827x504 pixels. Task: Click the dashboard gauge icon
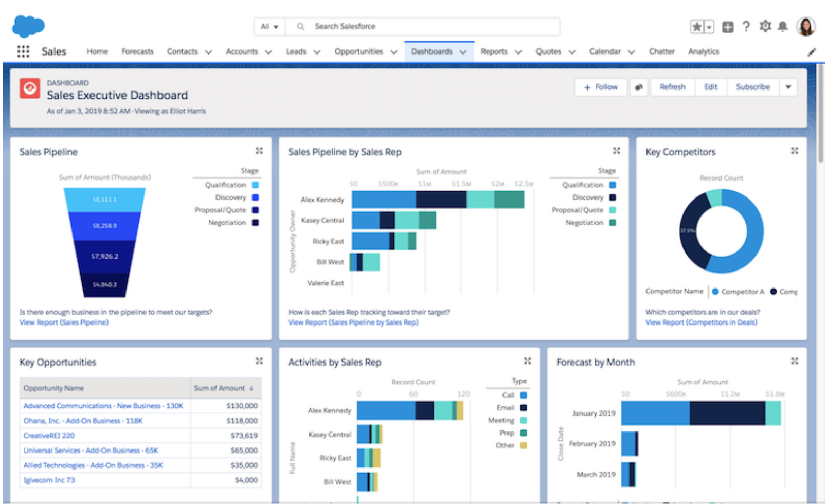coord(30,88)
